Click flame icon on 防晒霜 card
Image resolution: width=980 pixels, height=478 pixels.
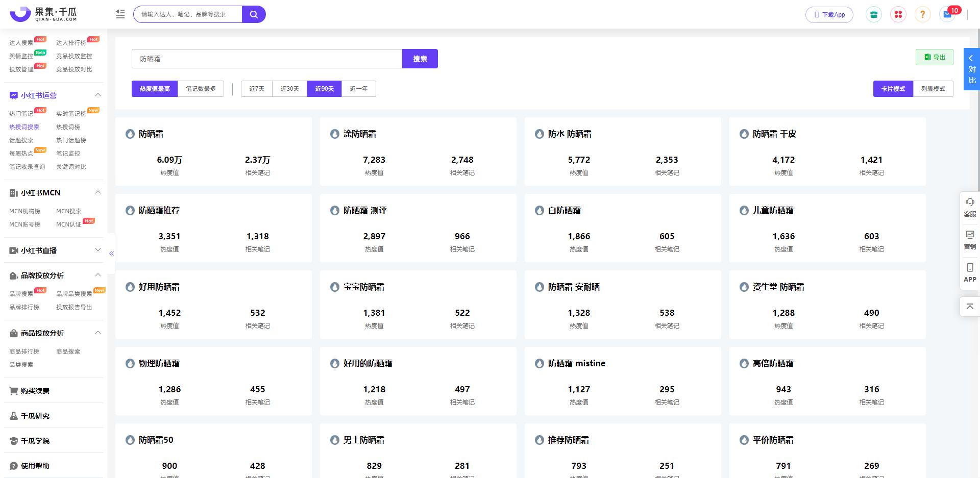click(130, 134)
